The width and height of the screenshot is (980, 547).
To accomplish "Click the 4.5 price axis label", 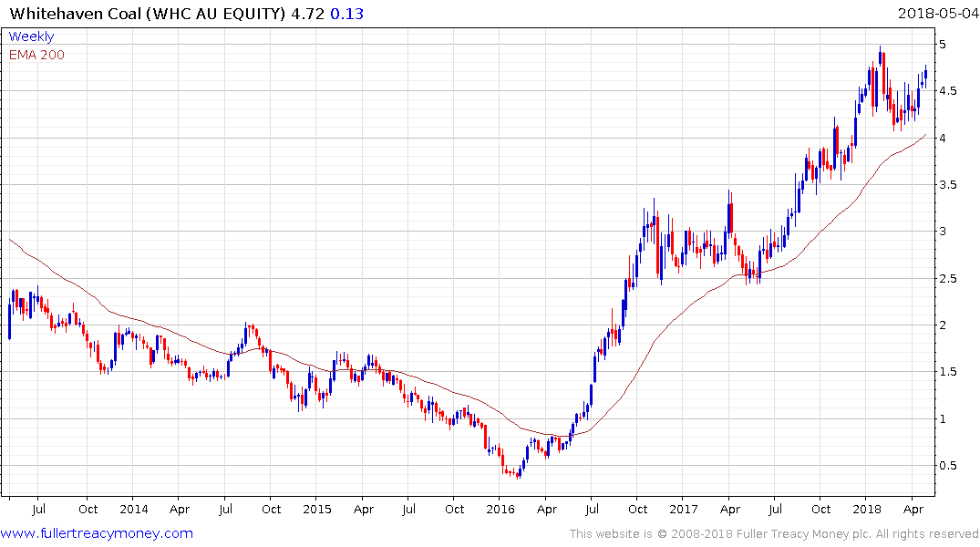I will [x=948, y=91].
